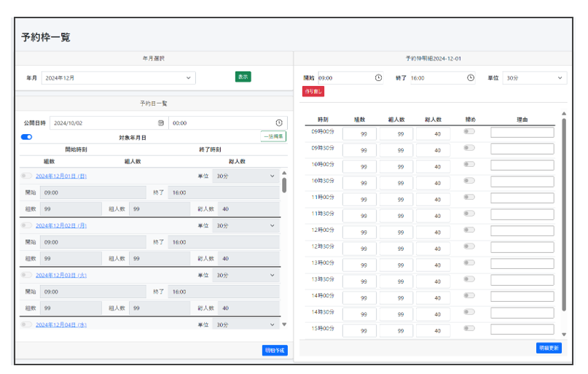Enable the 締め toggle for the 09時00分 row
The height and width of the screenshot is (374, 588).
[x=469, y=132]
